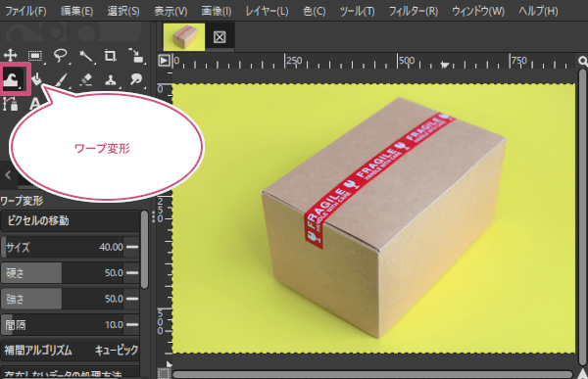Click the left chevron on dock tab bar

click(x=8, y=175)
